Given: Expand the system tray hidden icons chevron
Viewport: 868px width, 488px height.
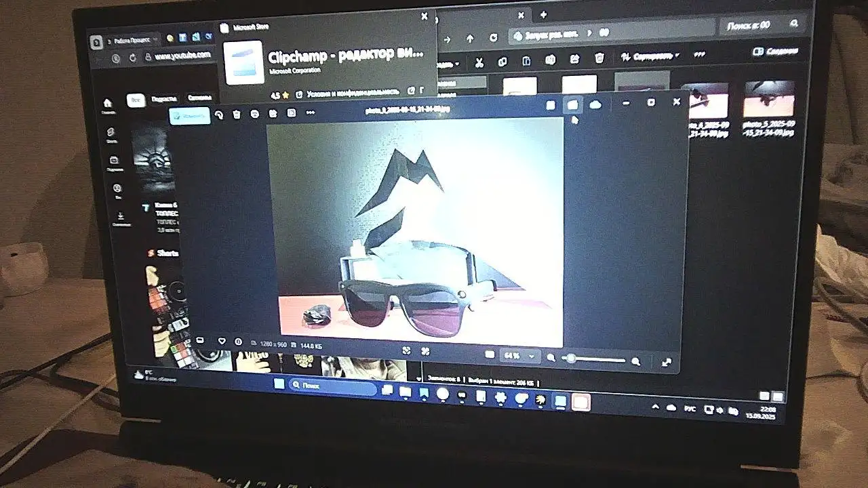Looking at the screenshot, I should click(655, 407).
